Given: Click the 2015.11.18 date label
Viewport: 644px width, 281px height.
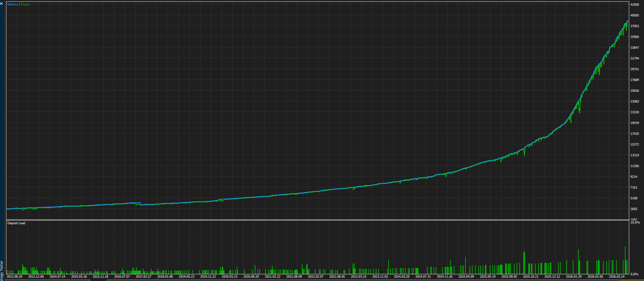Looking at the screenshot, I should [100, 277].
